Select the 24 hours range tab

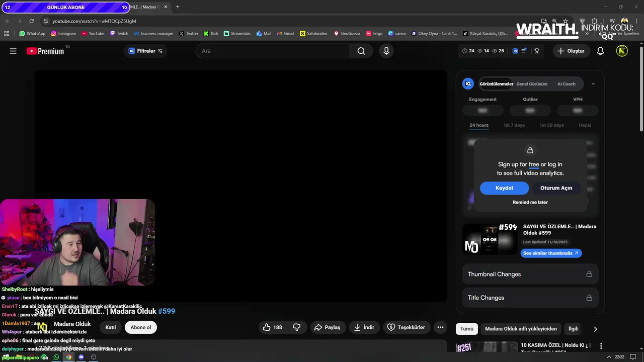[479, 125]
